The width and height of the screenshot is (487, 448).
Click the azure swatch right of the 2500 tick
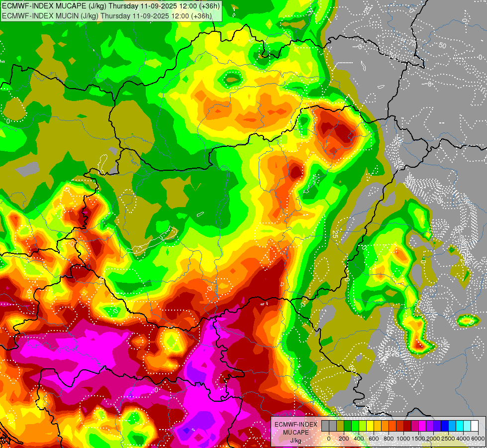click(453, 426)
